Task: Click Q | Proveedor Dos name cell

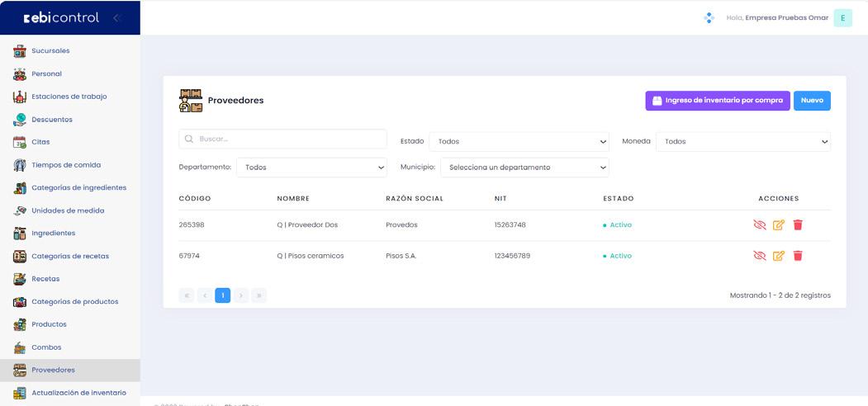Action: (x=307, y=225)
